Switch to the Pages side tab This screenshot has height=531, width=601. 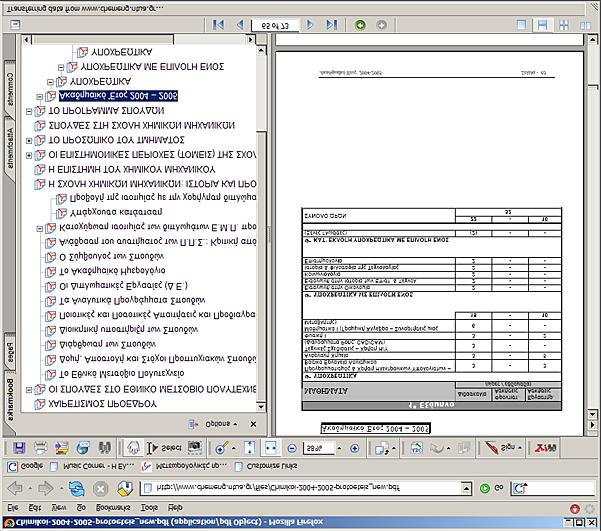coord(10,352)
